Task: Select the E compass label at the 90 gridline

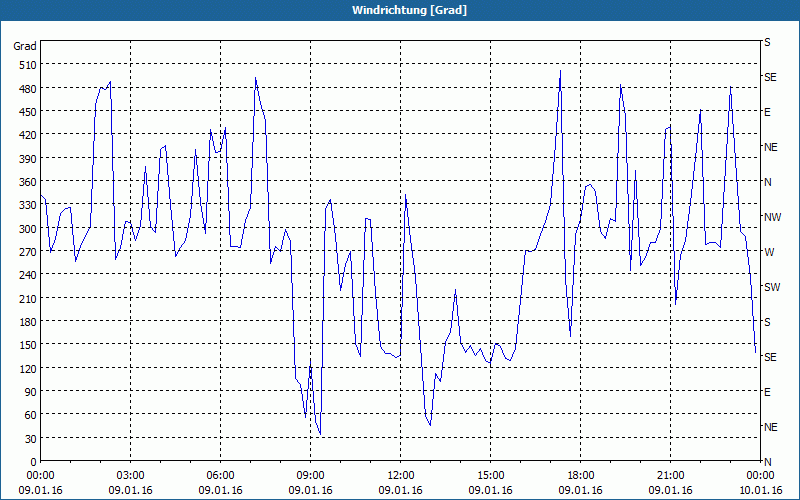Action: point(767,392)
